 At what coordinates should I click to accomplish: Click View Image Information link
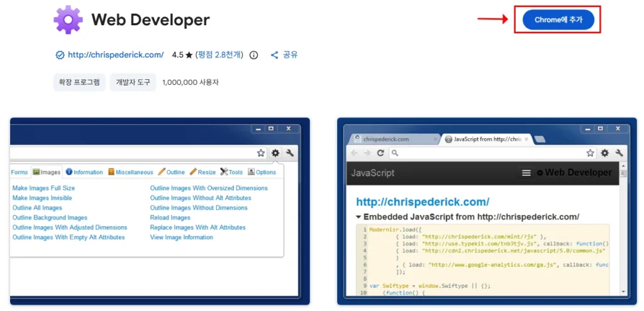(182, 237)
